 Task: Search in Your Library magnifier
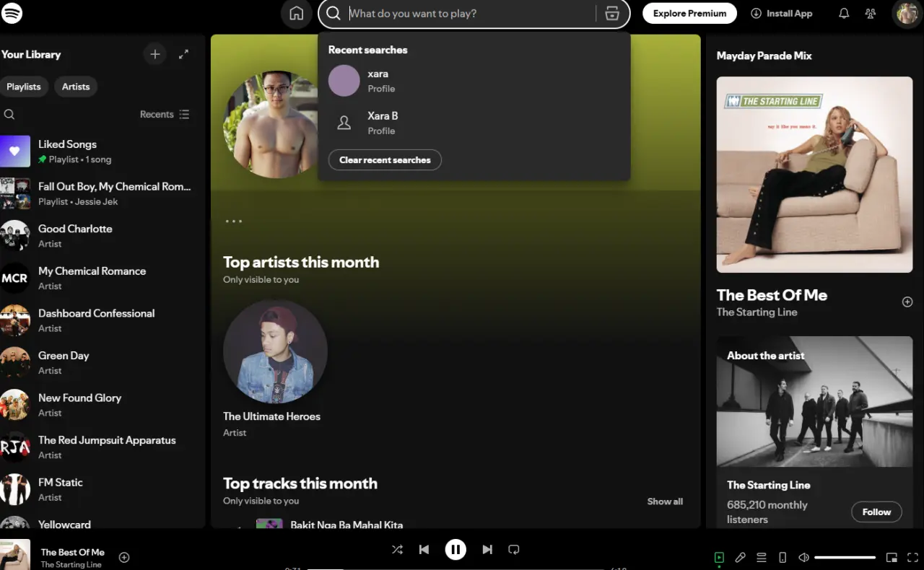tap(9, 114)
